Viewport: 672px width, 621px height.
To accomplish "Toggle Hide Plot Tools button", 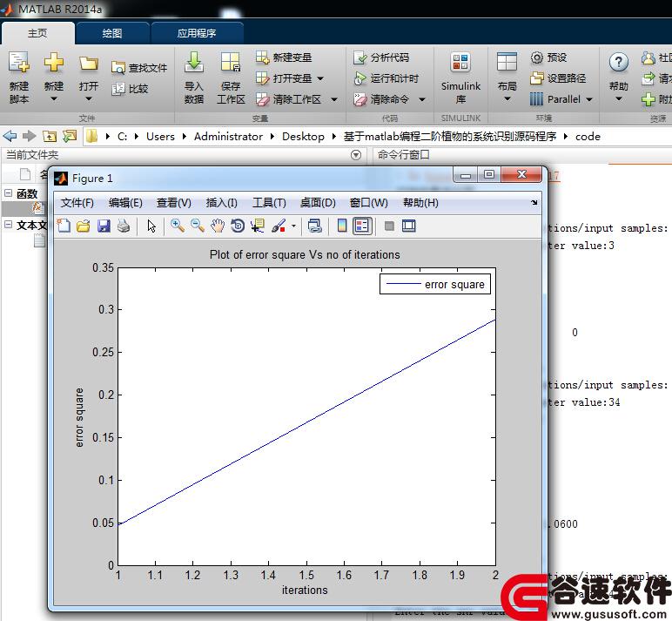I will coord(389,226).
